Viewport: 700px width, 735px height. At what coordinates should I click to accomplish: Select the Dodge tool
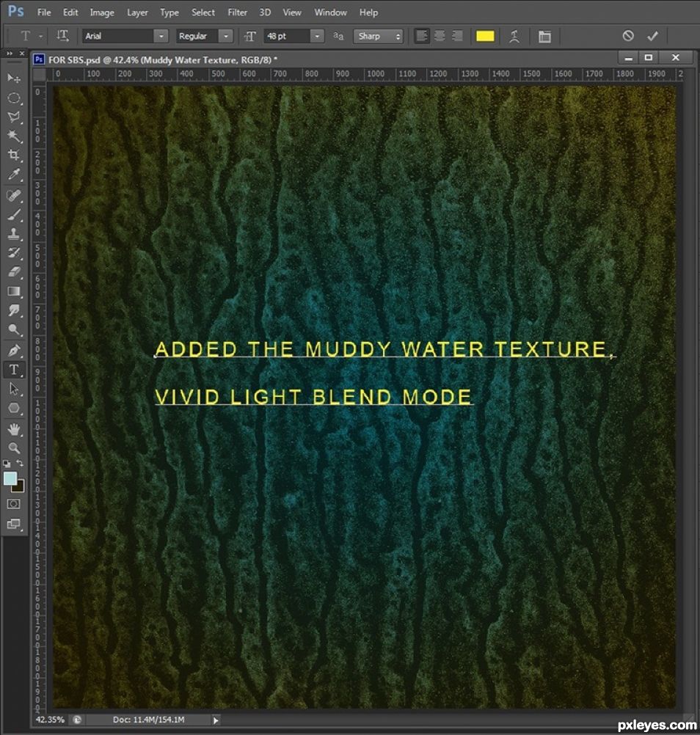[x=14, y=330]
